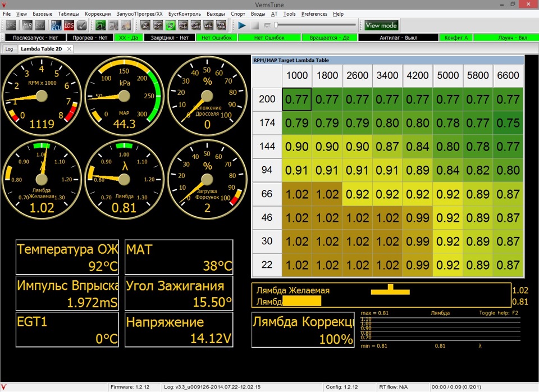Open the Входы menu

coord(258,13)
